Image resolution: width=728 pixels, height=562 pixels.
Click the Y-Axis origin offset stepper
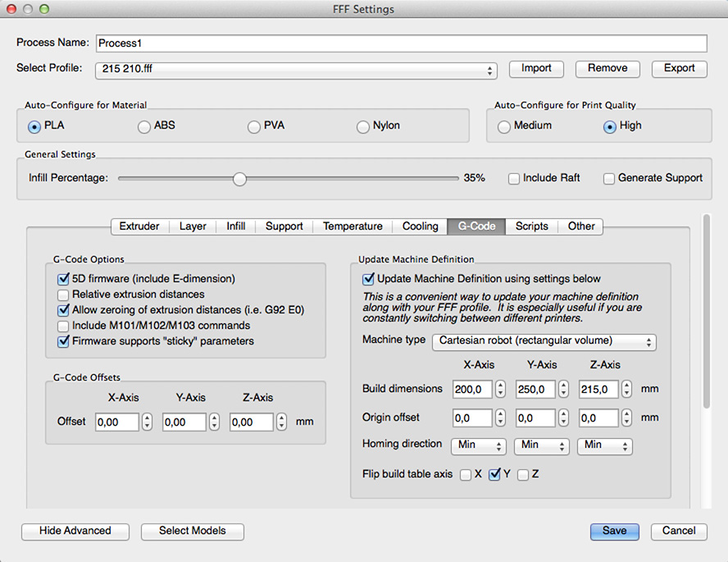click(564, 418)
